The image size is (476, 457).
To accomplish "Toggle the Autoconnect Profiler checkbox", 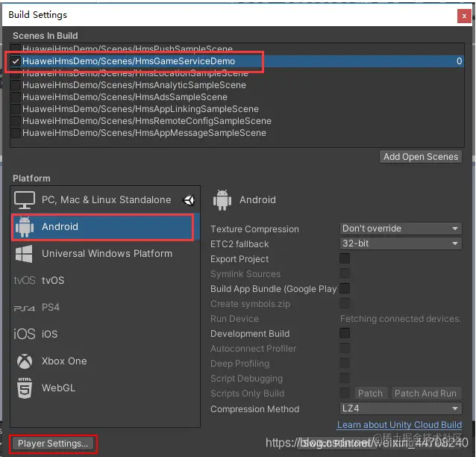I will pyautogui.click(x=345, y=348).
